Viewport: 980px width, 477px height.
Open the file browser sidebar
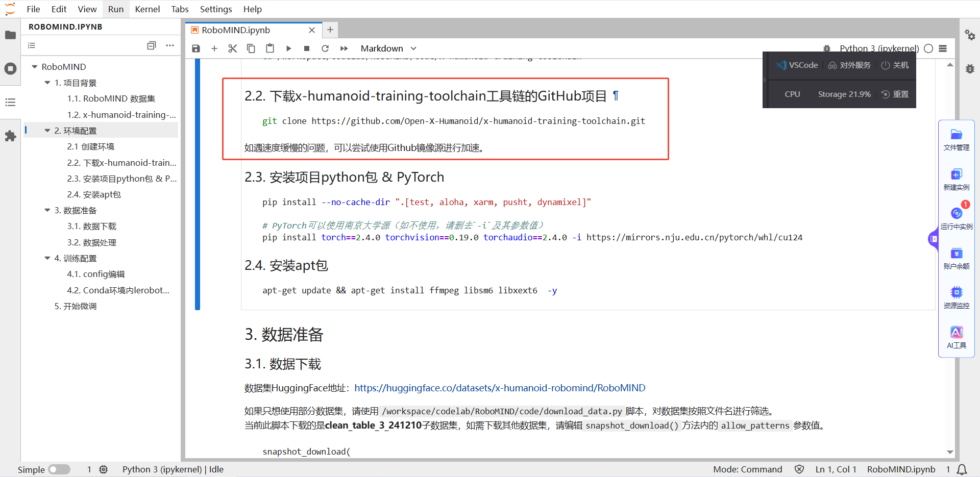tap(10, 35)
